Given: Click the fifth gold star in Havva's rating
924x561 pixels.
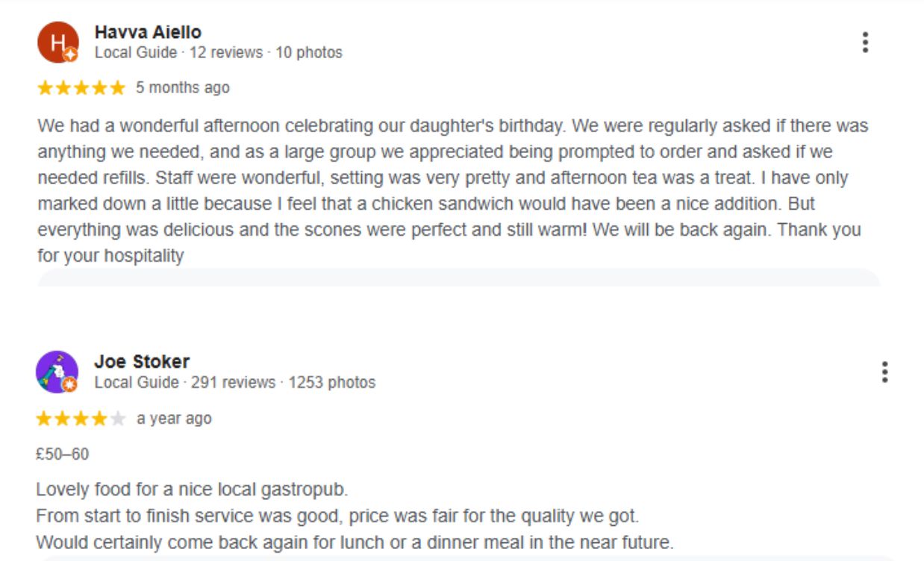Looking at the screenshot, I should (x=117, y=88).
